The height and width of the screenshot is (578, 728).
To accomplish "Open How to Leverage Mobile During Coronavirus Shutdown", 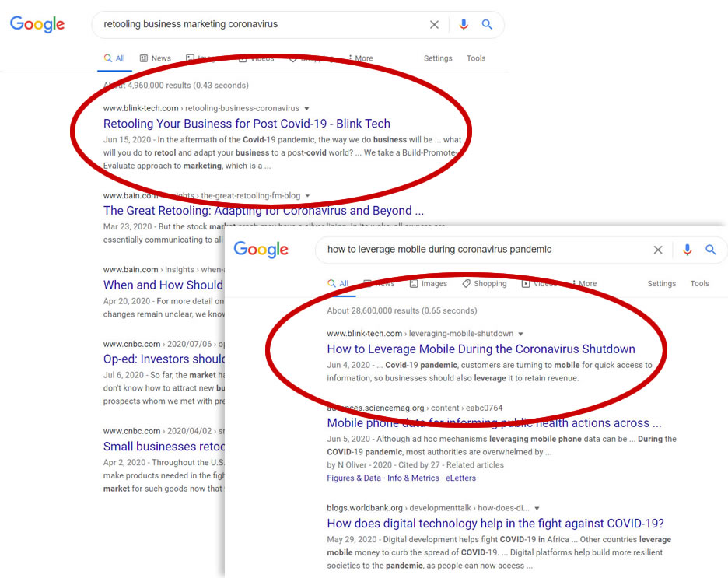I will point(481,349).
